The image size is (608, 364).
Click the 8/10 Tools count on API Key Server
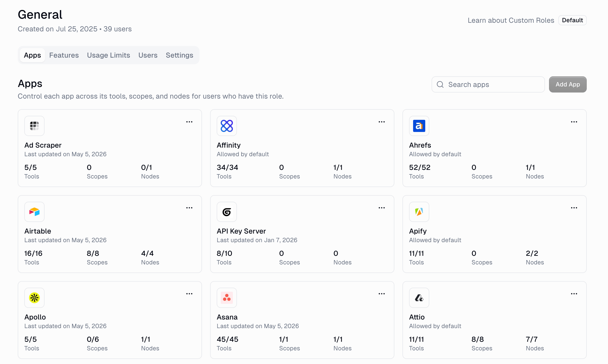point(225,253)
